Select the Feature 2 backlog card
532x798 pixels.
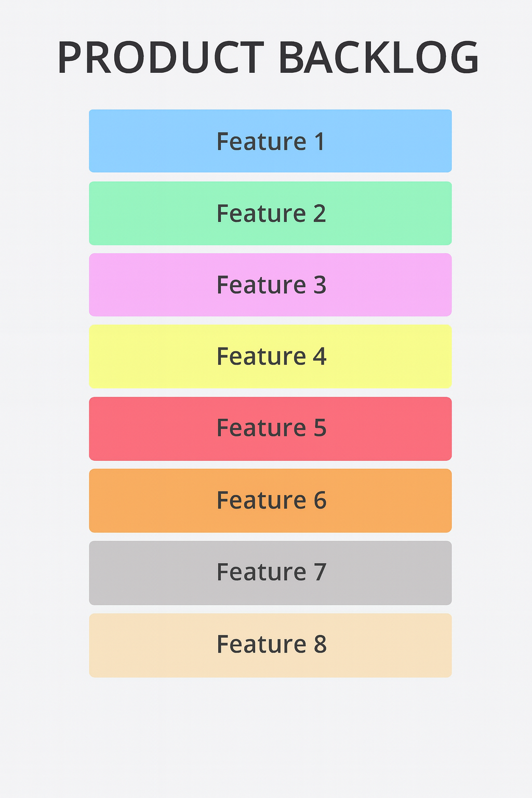point(270,213)
